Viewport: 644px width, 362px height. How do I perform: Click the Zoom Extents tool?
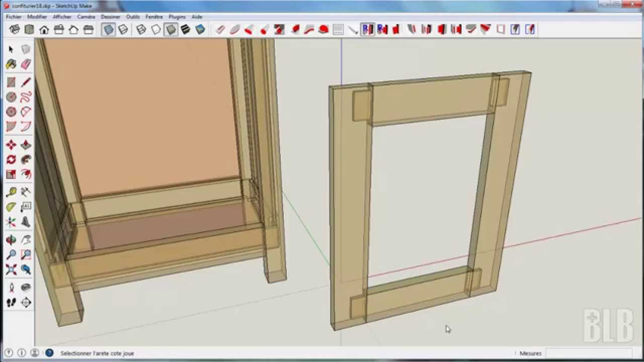point(11,269)
